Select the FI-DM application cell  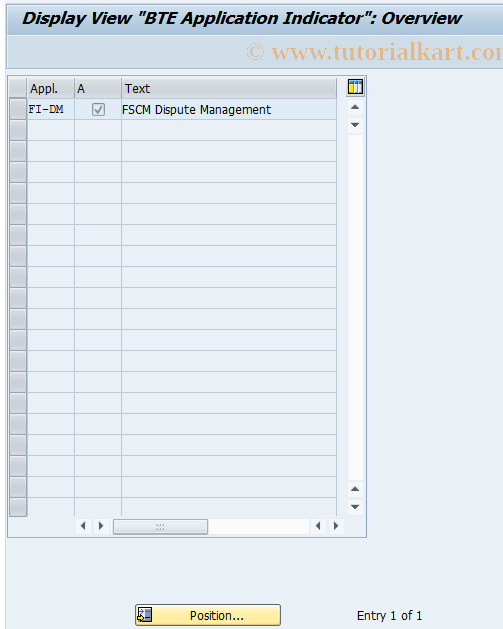(x=51, y=110)
